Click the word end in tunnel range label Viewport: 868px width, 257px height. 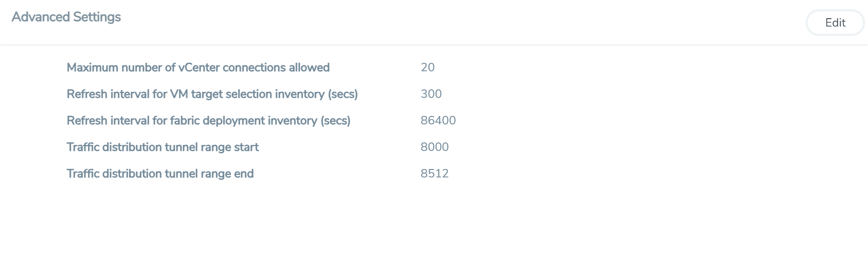(244, 173)
